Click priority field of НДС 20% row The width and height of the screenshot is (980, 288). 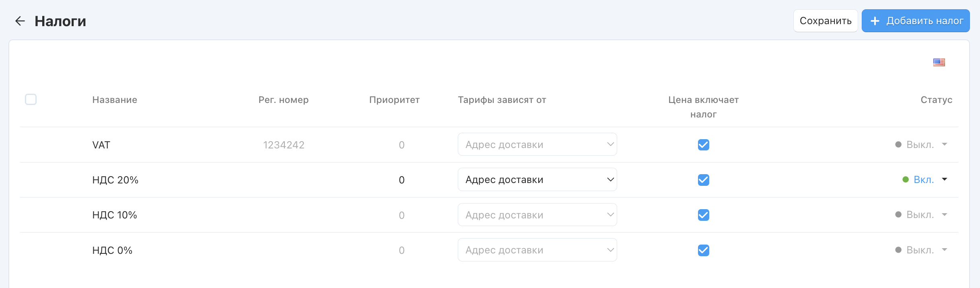coord(401,180)
